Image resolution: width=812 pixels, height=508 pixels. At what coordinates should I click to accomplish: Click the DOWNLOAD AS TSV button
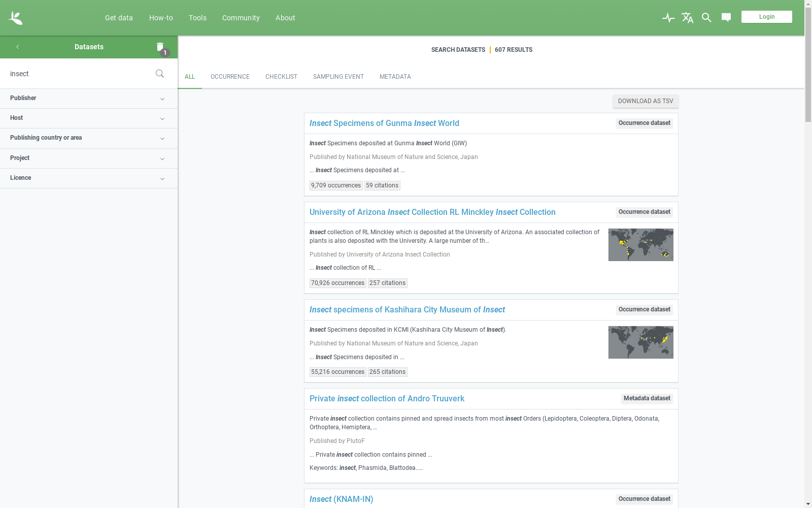(645, 101)
